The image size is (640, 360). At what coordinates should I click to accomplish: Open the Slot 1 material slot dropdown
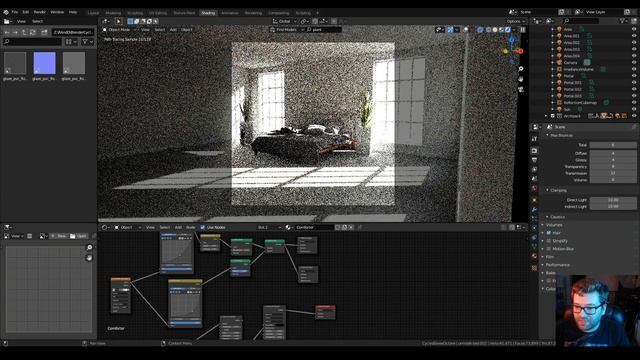click(269, 227)
